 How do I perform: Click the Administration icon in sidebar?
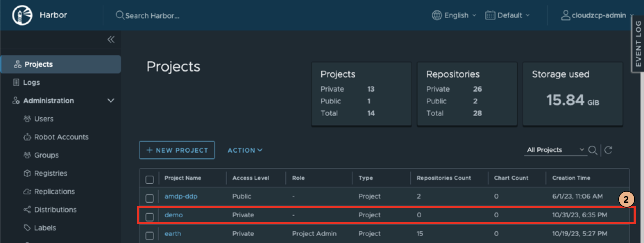point(16,101)
